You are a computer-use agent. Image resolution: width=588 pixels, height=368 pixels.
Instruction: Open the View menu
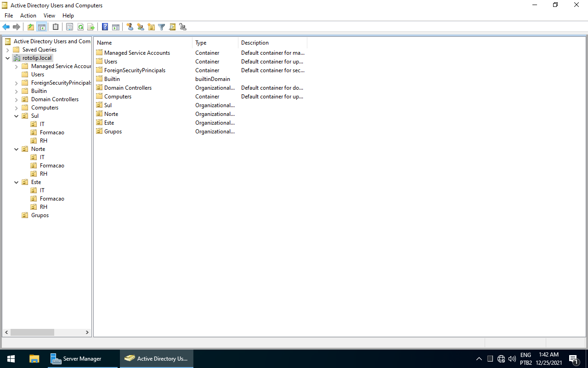(x=49, y=16)
